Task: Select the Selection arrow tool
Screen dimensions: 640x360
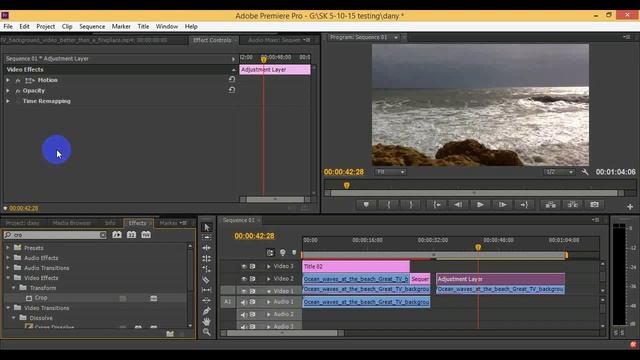Action: (x=207, y=227)
